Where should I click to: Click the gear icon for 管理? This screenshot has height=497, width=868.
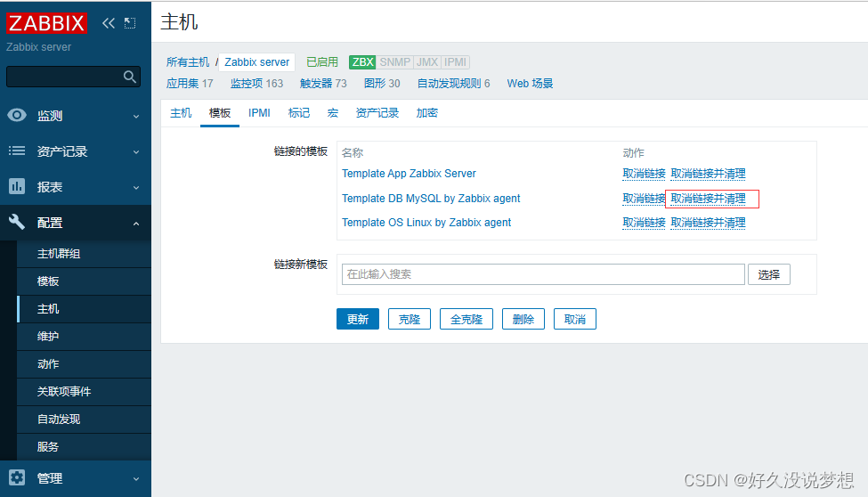(17, 477)
